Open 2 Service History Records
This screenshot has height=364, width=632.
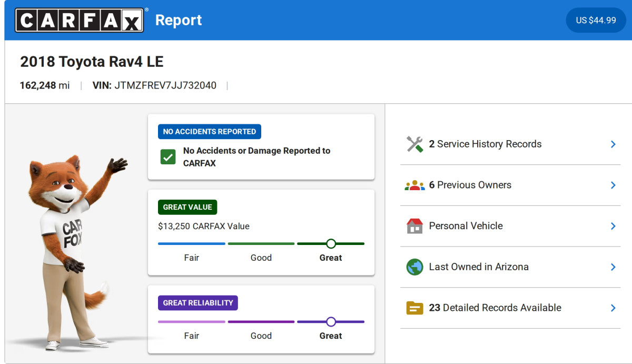[x=510, y=144]
